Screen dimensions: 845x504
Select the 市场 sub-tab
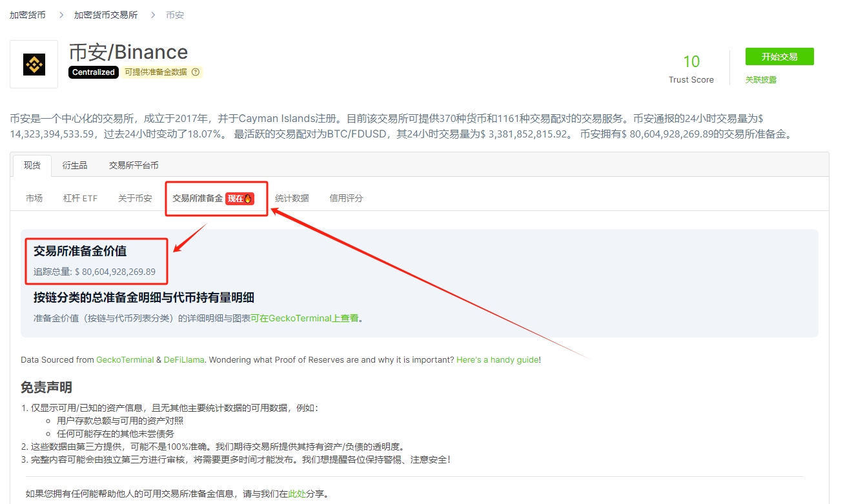34,198
